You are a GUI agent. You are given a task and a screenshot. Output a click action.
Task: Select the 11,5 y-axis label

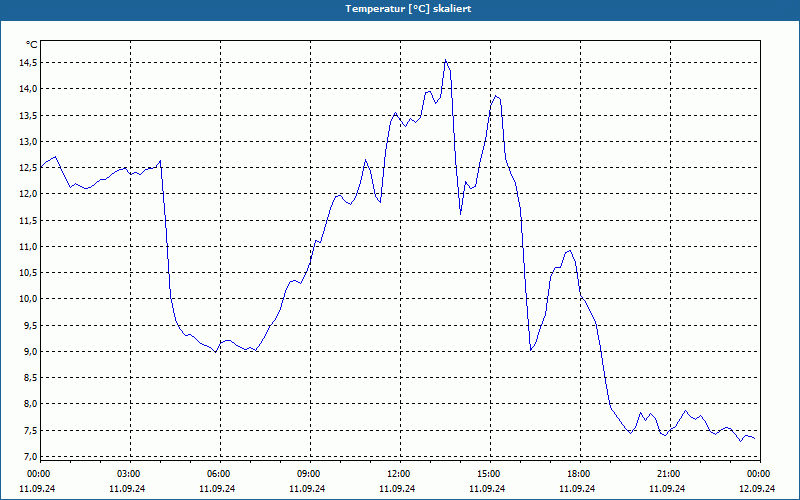point(28,220)
